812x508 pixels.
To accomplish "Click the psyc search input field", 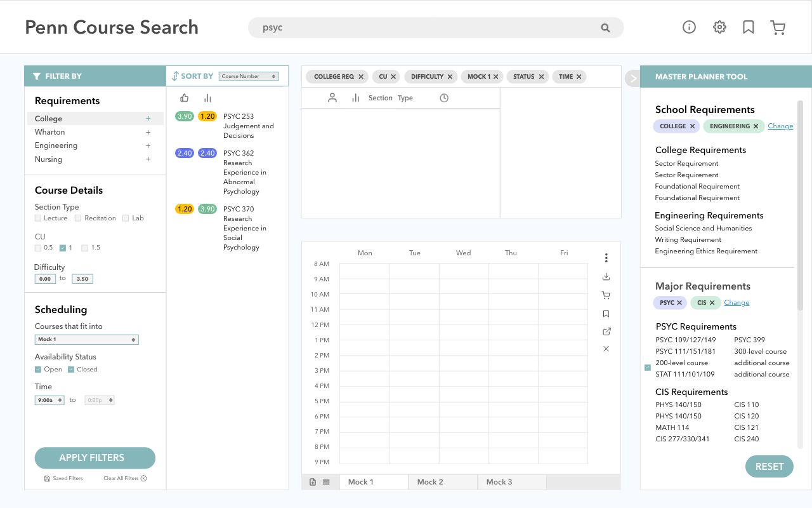I will pos(436,28).
